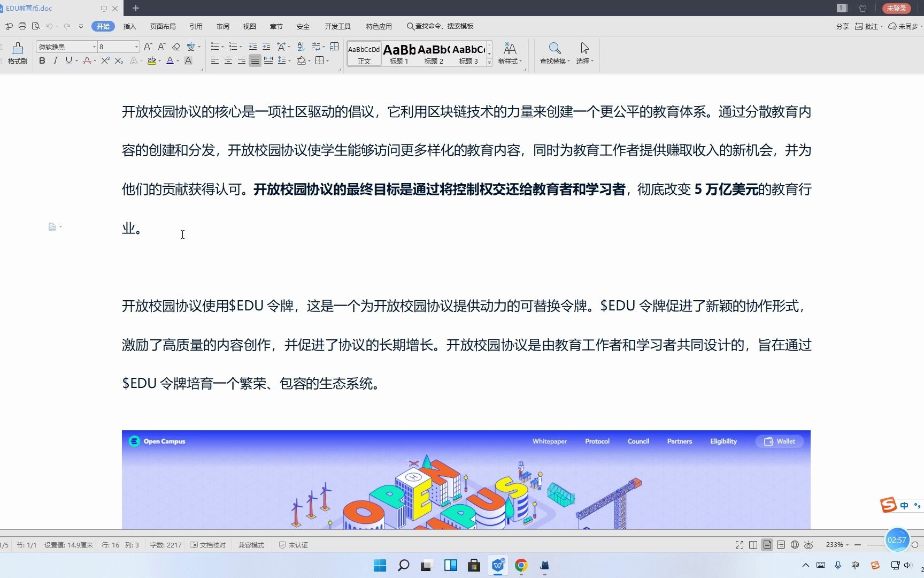Click the red Not Logged In (未登录) button
924x578 pixels.
click(x=897, y=8)
